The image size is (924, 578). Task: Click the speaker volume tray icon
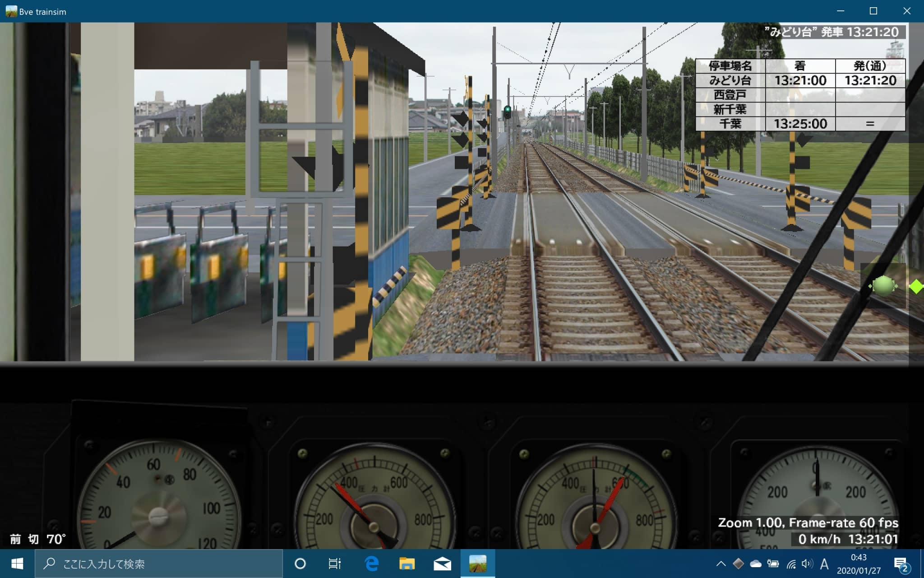(x=807, y=564)
